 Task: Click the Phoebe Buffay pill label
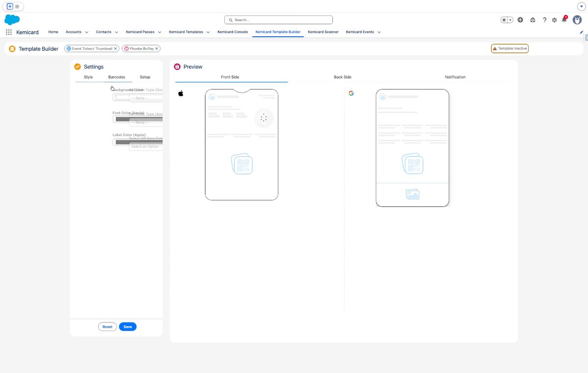pyautogui.click(x=142, y=49)
